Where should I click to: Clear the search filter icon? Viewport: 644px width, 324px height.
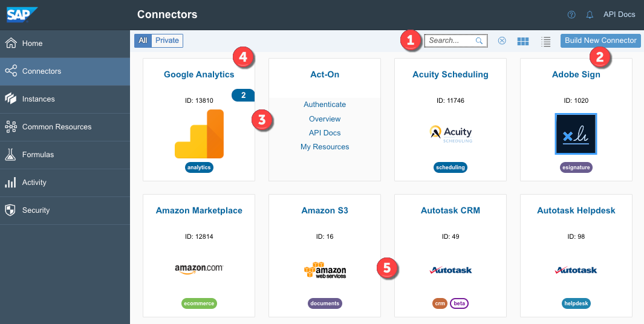[502, 41]
